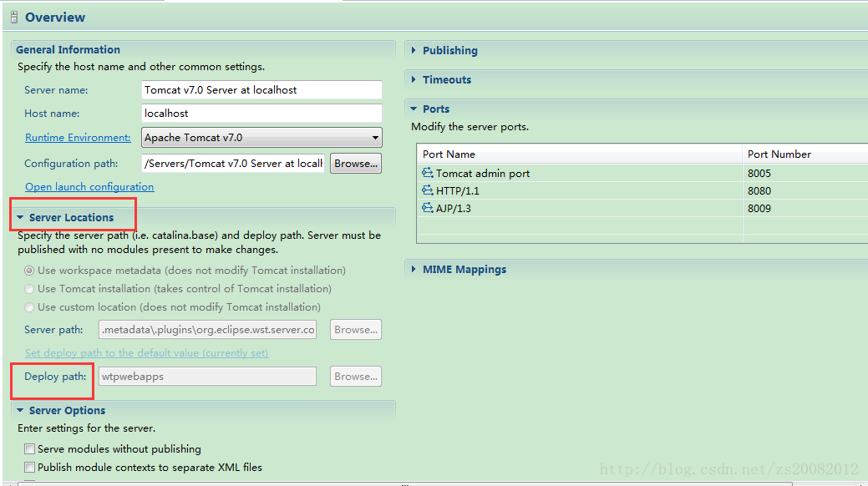Screen dimensions: 868x486
Task: Click the HTTP/1.1 port icon
Action: (x=428, y=190)
